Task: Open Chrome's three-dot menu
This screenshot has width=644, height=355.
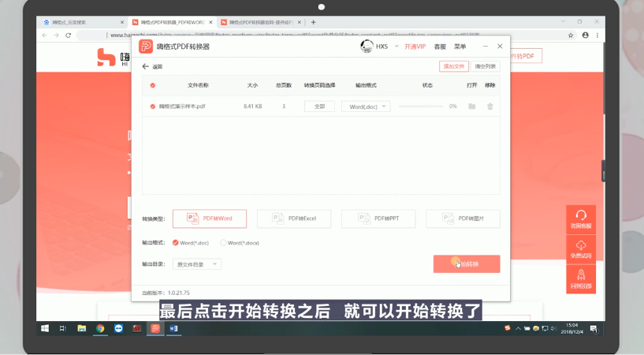Action: point(597,35)
